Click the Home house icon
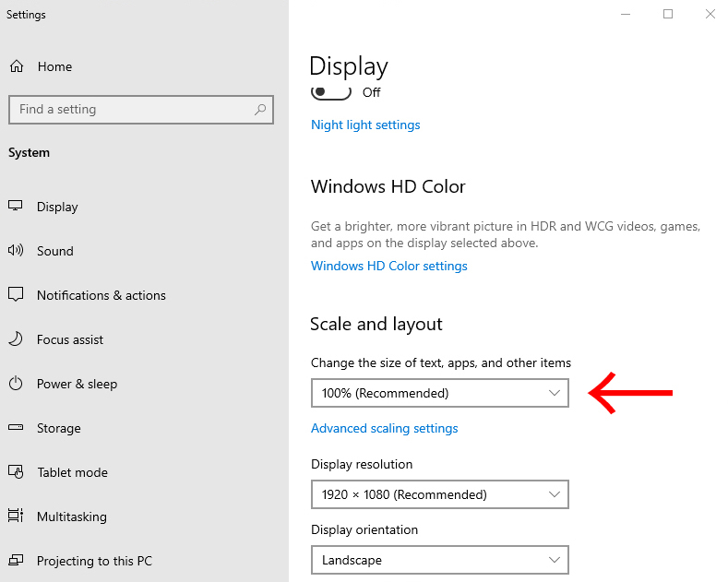Image resolution: width=728 pixels, height=582 pixels. [17, 66]
